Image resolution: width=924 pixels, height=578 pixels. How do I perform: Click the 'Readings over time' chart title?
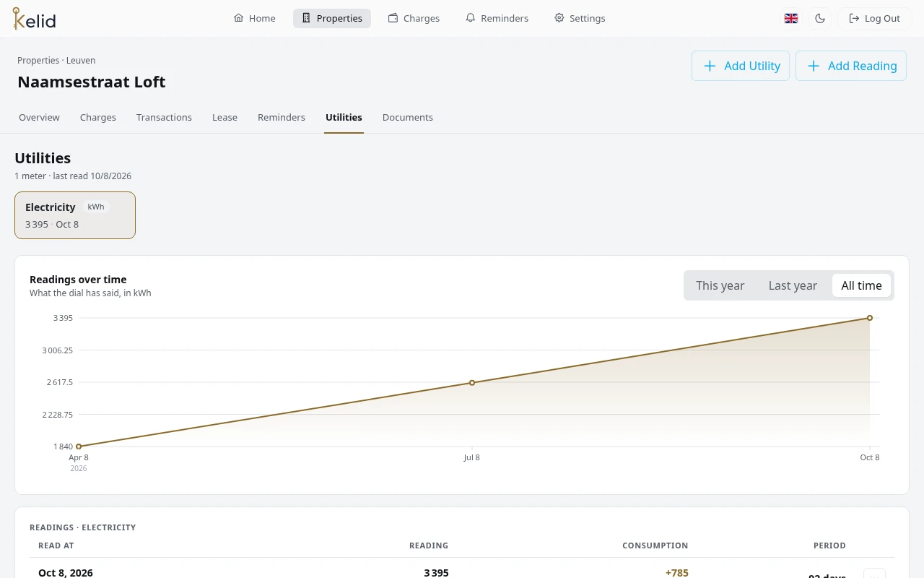coord(78,280)
